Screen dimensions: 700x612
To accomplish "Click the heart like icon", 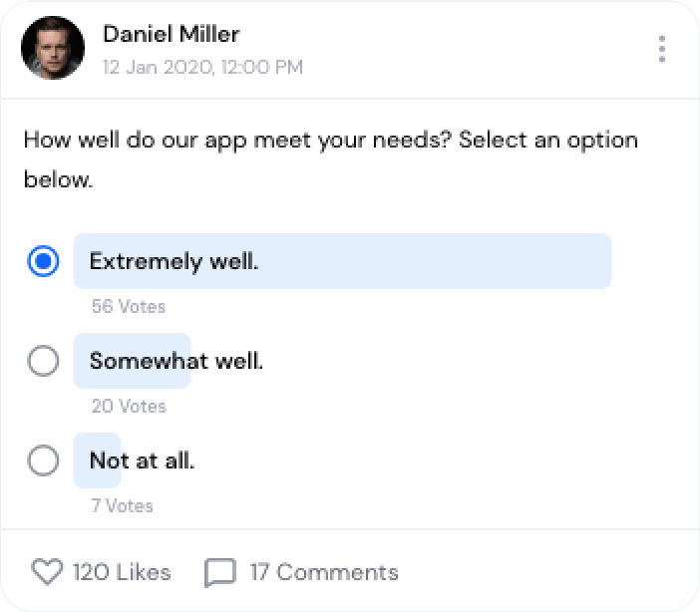I will pos(47,572).
